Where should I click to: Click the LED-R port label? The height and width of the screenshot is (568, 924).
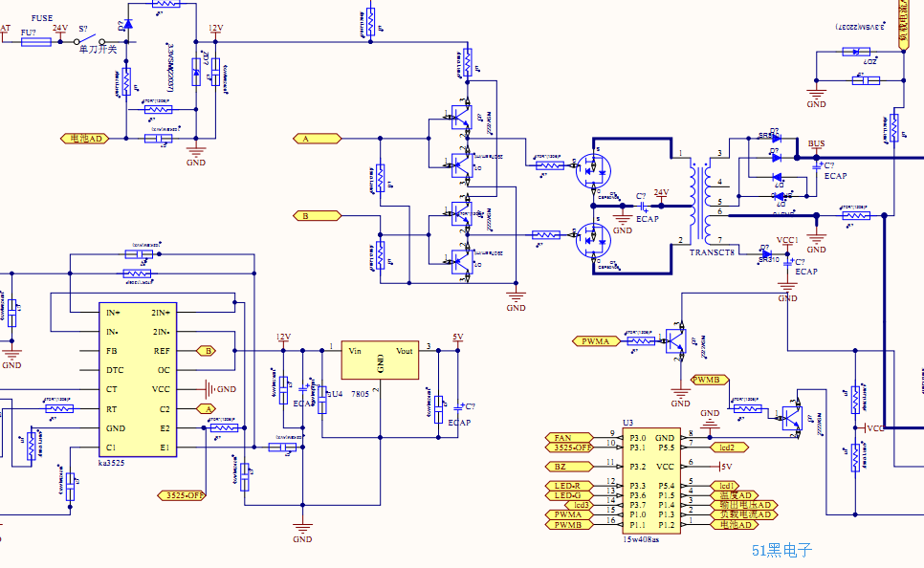(x=569, y=486)
